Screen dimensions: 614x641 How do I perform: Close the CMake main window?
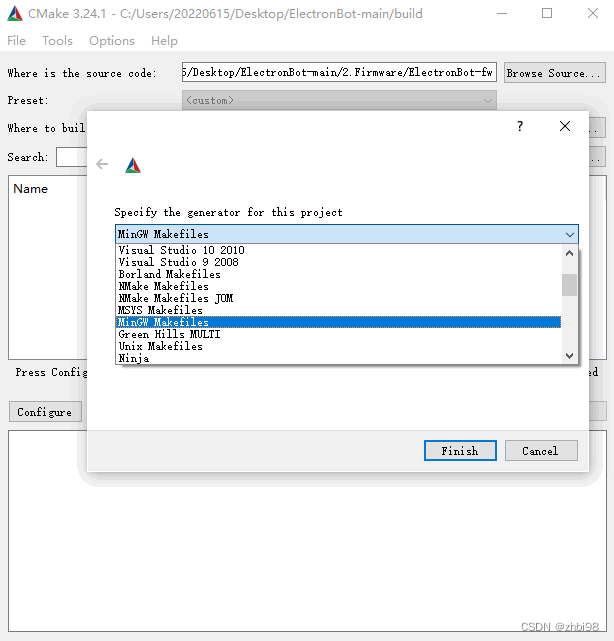pyautogui.click(x=593, y=13)
